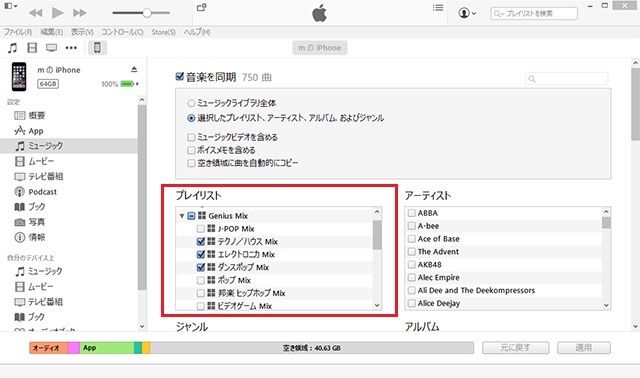Toggle the 音楽を同期 checkbox
The width and height of the screenshot is (640, 378).
click(x=180, y=76)
